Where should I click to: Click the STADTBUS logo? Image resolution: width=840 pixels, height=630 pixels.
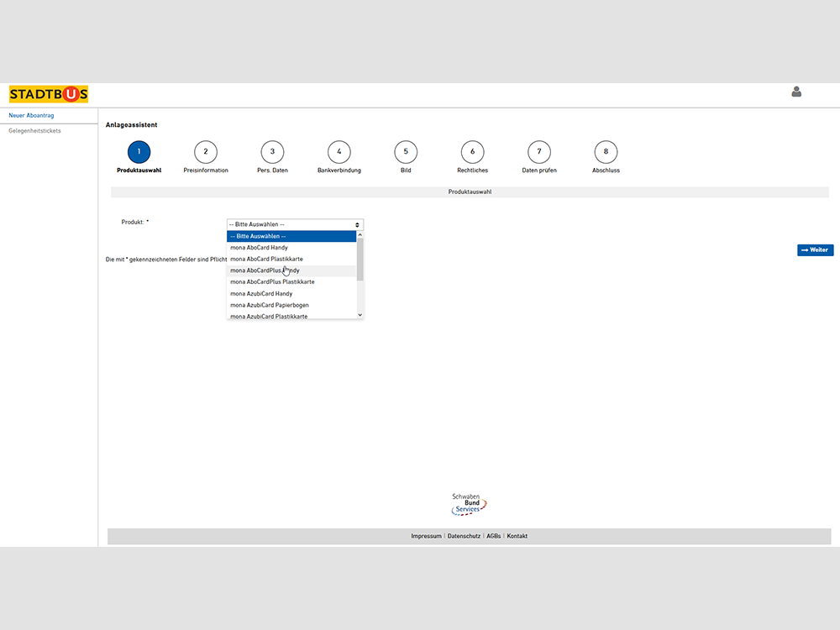pos(49,94)
